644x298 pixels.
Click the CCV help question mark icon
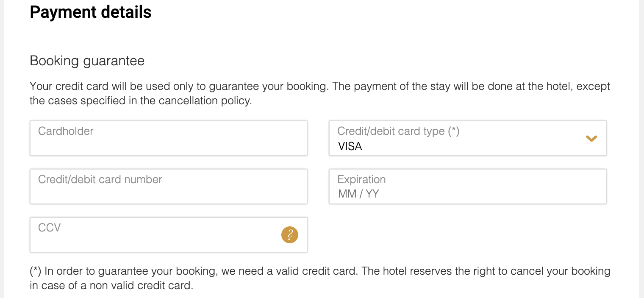[x=290, y=234]
